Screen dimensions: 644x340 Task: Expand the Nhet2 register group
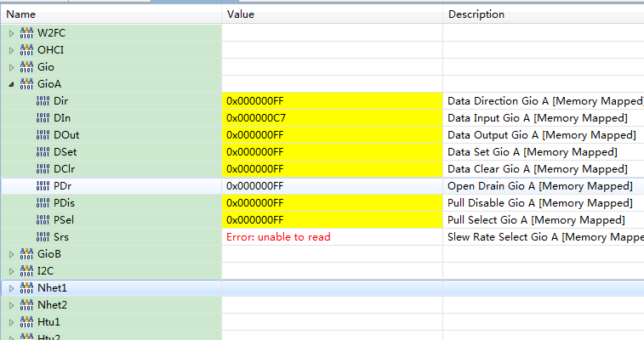(x=11, y=305)
